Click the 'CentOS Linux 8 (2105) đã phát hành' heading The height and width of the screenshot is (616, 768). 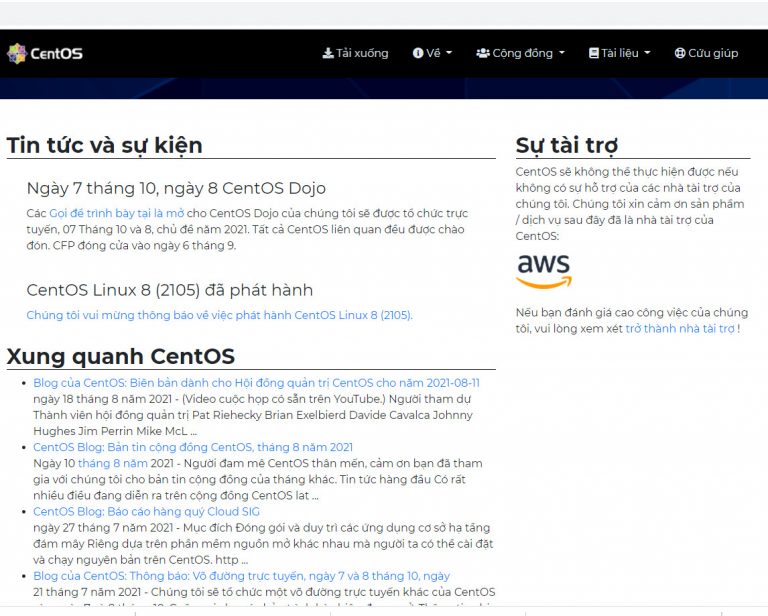(169, 290)
